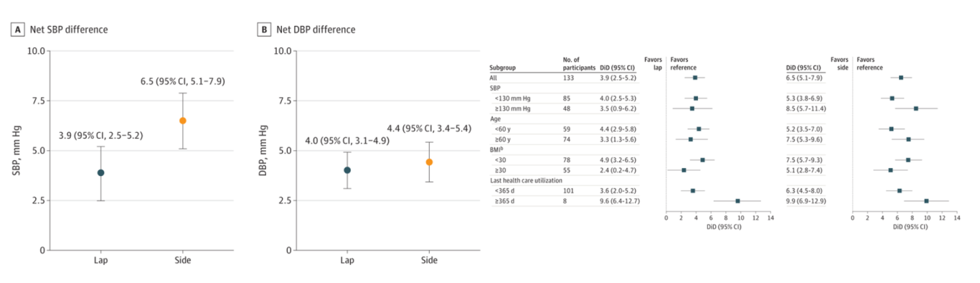
Task: Select the orange Side point in SBP chart
Action: (183, 121)
